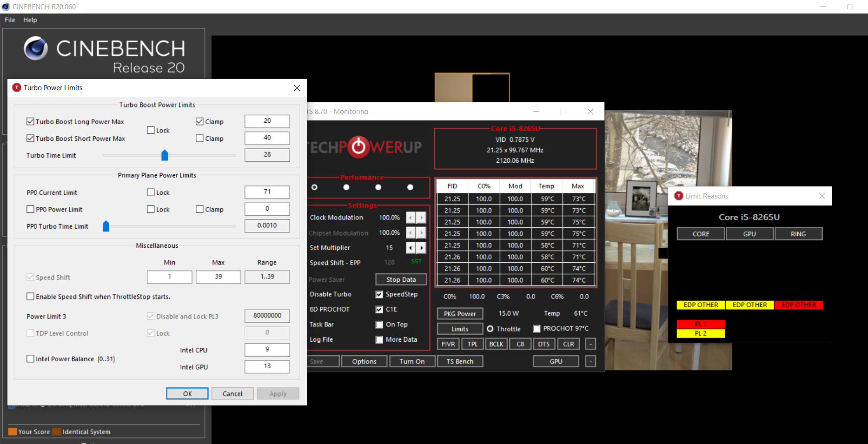The image size is (868, 444).
Task: Enable the PP0 Power Limit checkbox
Action: (30, 209)
